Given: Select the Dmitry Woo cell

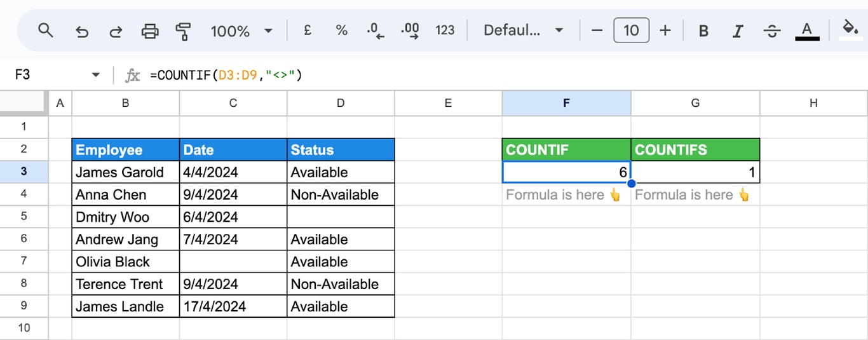Looking at the screenshot, I should point(126,217).
